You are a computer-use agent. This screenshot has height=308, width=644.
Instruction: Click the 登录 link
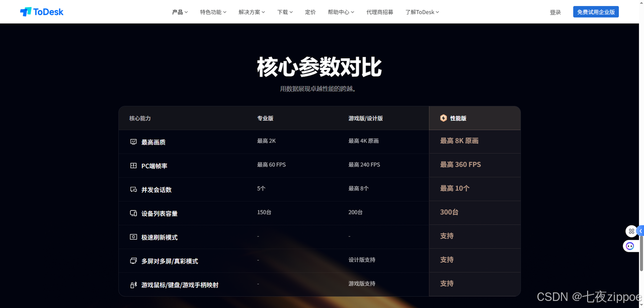[x=555, y=12]
